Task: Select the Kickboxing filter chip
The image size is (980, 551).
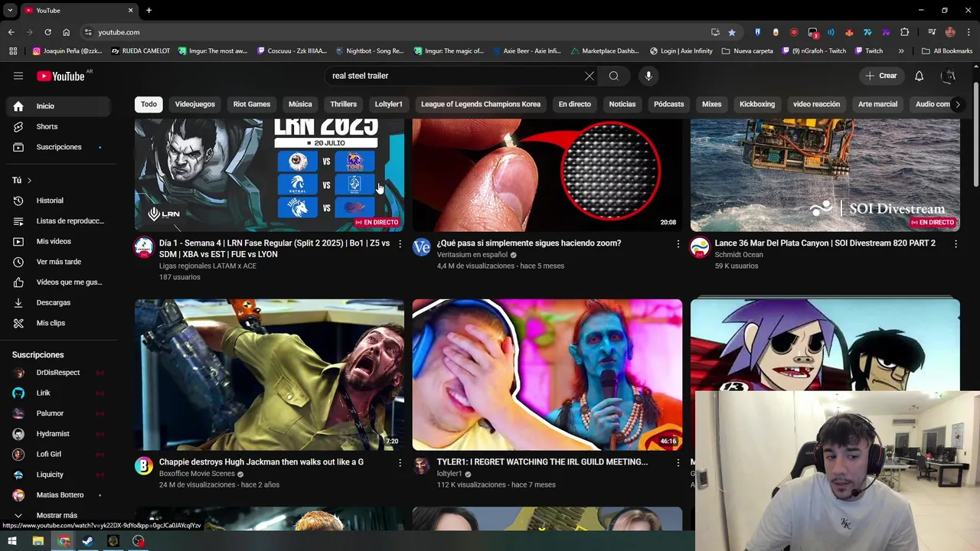Action: click(757, 104)
